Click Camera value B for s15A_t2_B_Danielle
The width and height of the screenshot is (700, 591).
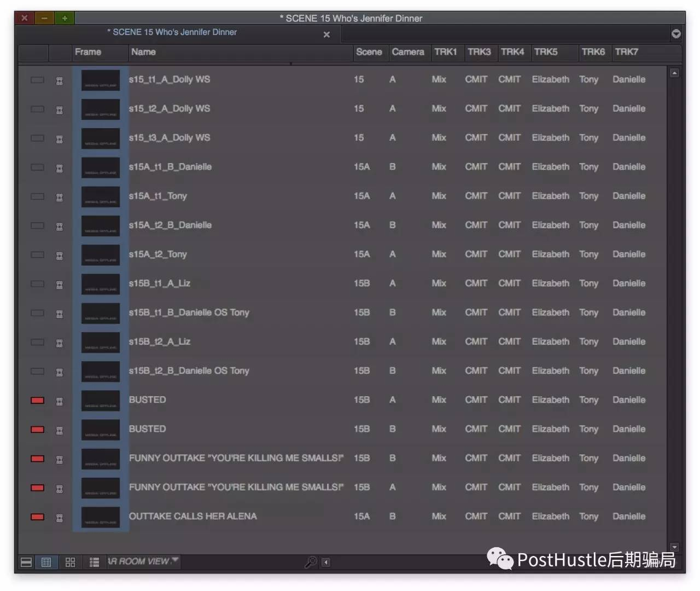(393, 225)
